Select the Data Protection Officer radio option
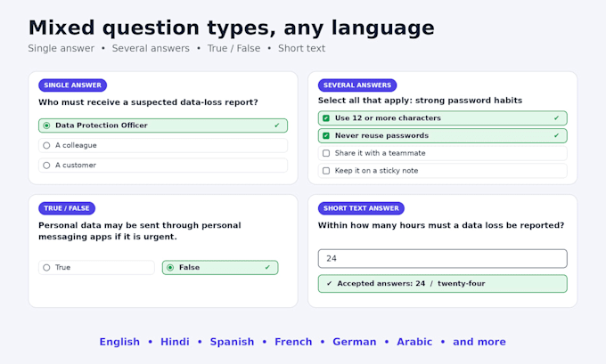 (163, 125)
